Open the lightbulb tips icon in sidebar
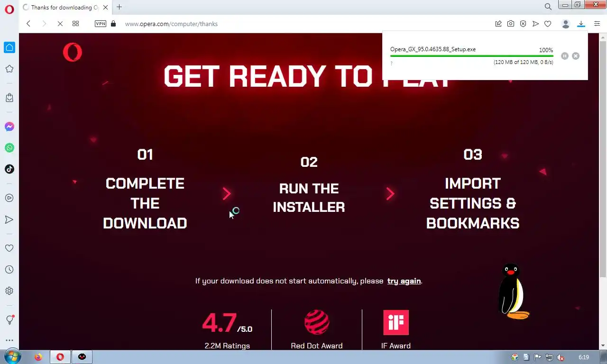 coord(9,320)
